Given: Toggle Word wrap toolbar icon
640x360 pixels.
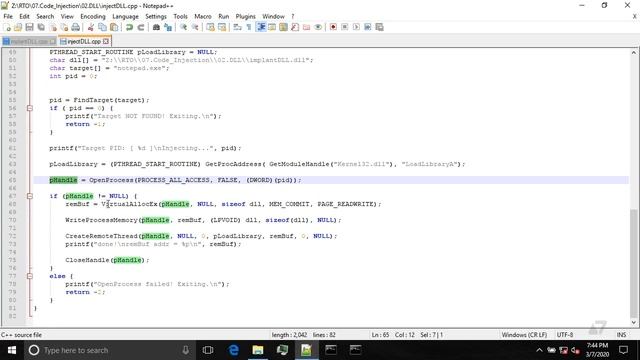Looking at the screenshot, I should (237, 27).
